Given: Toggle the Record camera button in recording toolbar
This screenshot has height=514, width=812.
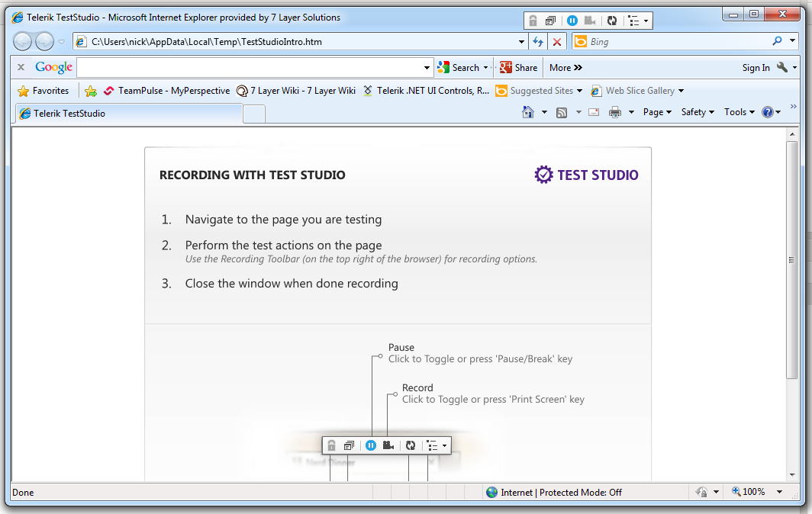Looking at the screenshot, I should 590,21.
